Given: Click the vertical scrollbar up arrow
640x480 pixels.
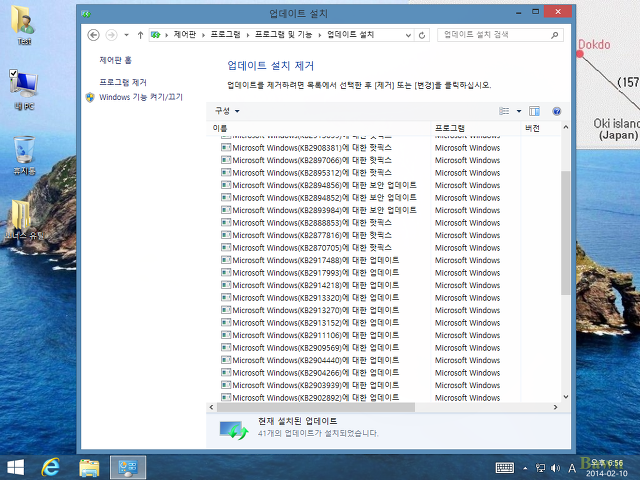Looking at the screenshot, I should click(565, 127).
